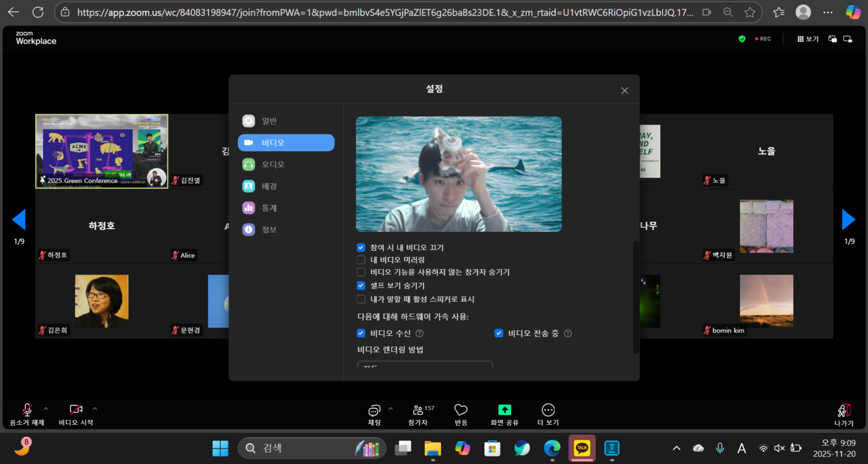Screen dimensions: 868x464
Task: Open the more options icon (더 보기)
Action: (x=548, y=410)
